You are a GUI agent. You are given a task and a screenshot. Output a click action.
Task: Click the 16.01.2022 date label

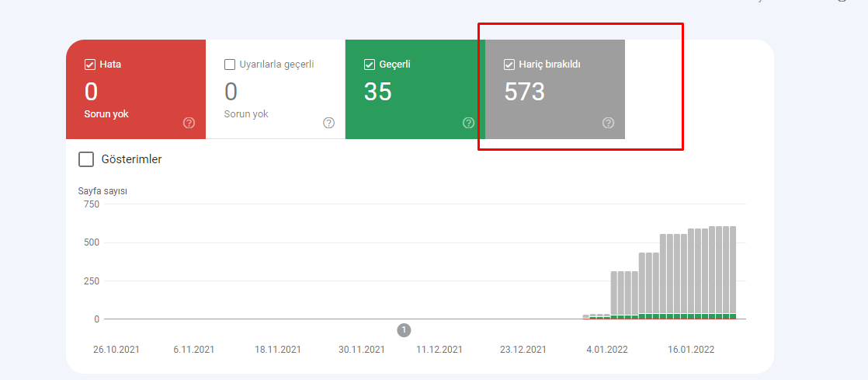[691, 350]
